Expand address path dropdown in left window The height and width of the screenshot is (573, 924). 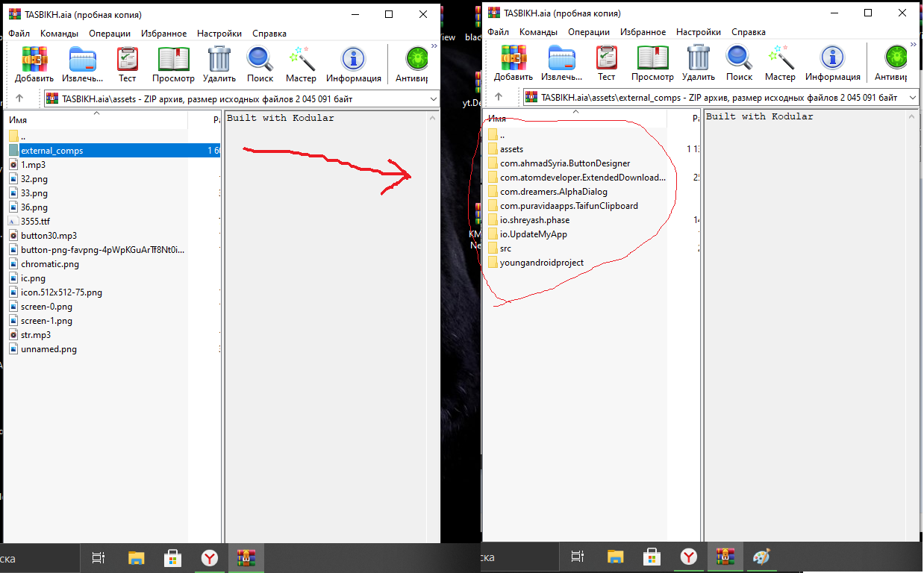434,98
